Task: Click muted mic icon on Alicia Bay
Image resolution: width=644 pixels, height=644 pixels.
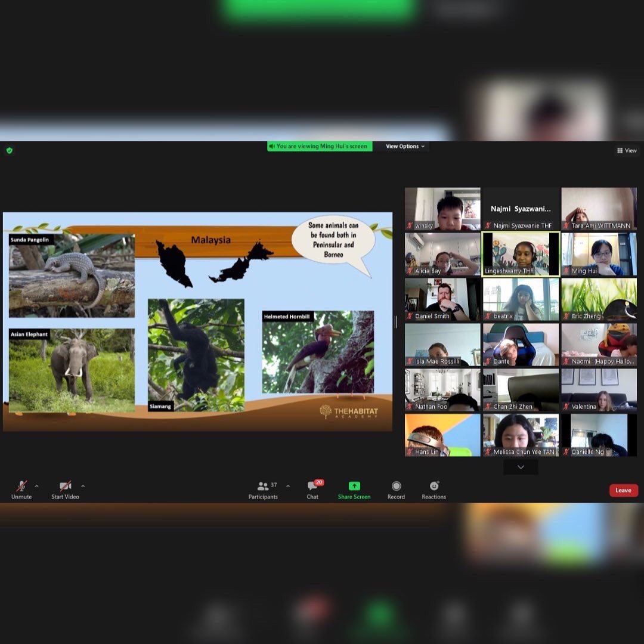Action: tap(410, 271)
